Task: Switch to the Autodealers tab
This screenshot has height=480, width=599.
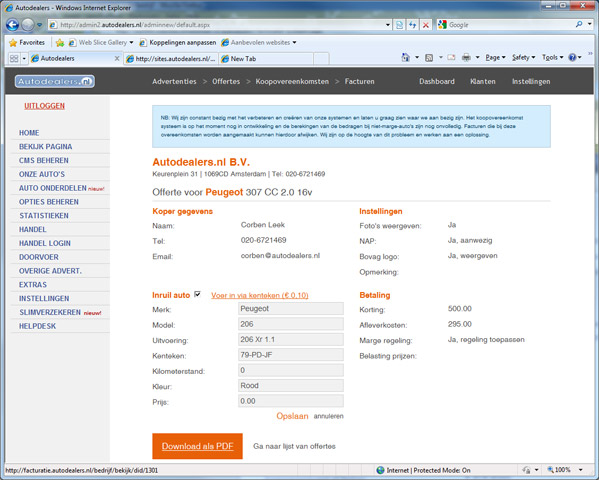Action: coord(73,58)
